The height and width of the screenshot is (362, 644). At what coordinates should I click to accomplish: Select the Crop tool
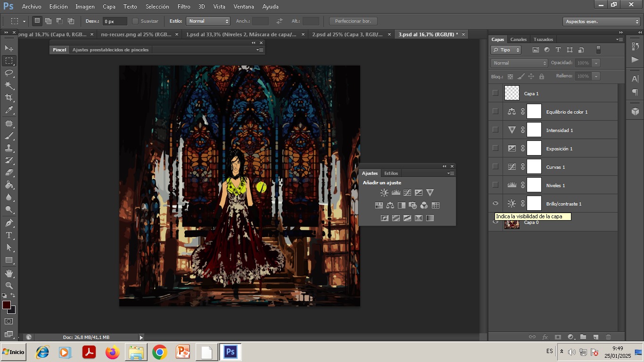[9, 98]
